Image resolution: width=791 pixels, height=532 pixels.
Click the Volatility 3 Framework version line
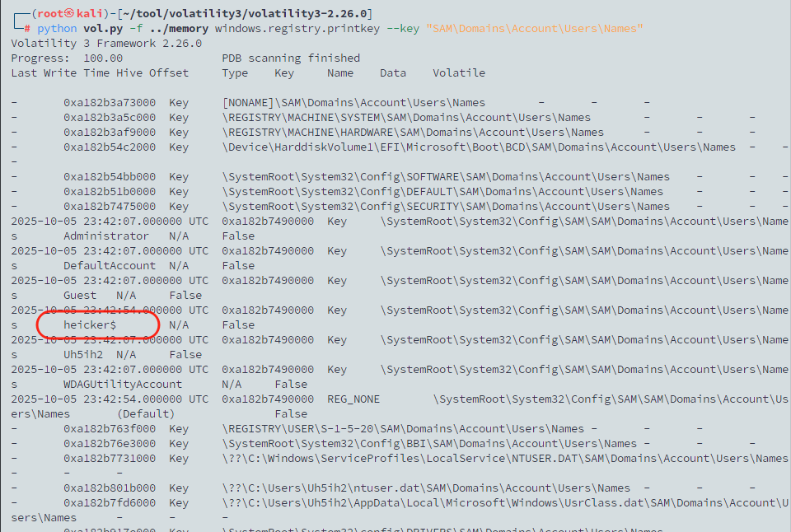[x=106, y=44]
